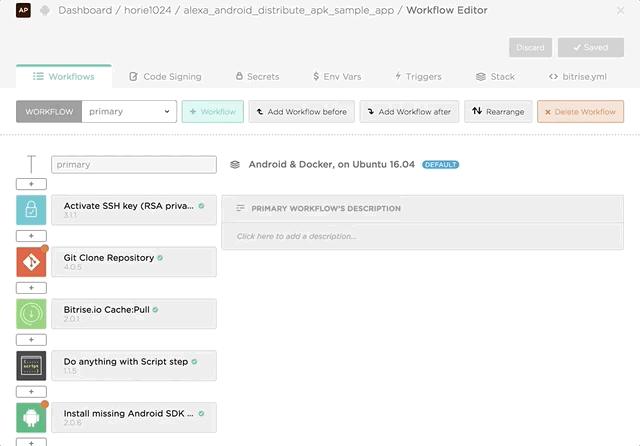Switch to the Workflows tab
This screenshot has width=640, height=446.
64,76
